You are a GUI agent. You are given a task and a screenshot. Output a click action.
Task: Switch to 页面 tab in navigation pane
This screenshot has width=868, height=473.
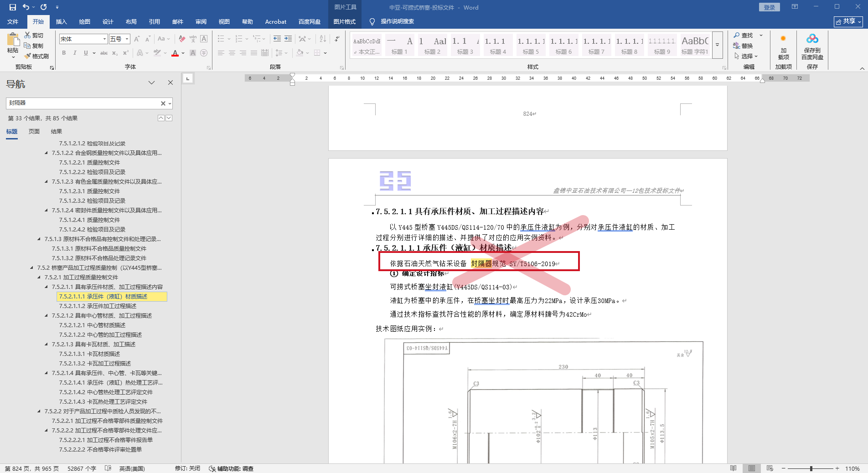click(34, 131)
